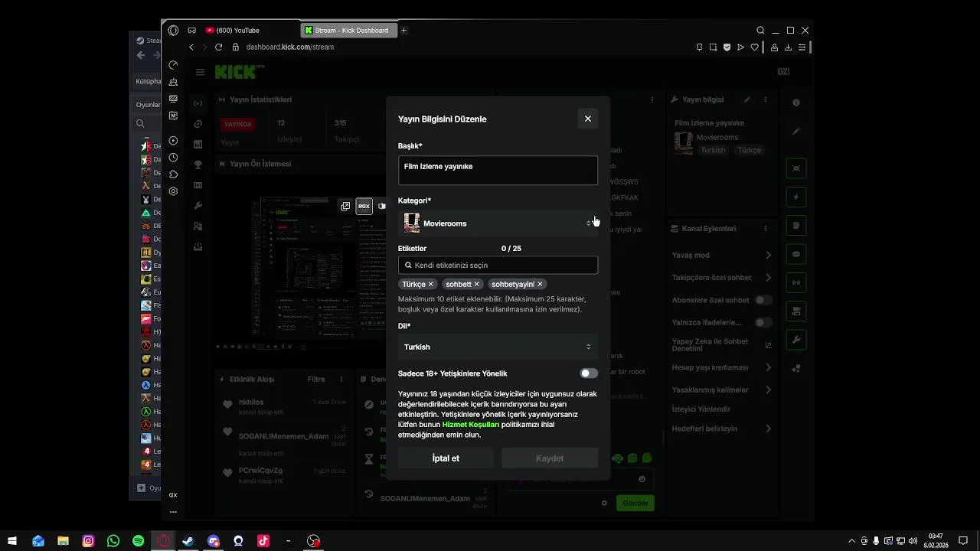The image size is (980, 551).
Task: Click the heart bookmark icon in toolbar
Action: coord(754,47)
